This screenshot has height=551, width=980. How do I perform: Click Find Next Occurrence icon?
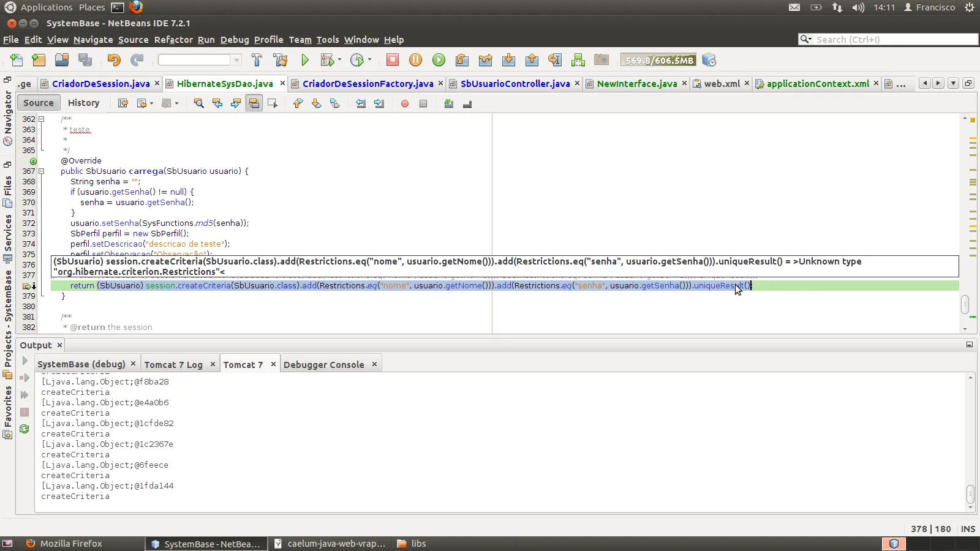point(235,103)
